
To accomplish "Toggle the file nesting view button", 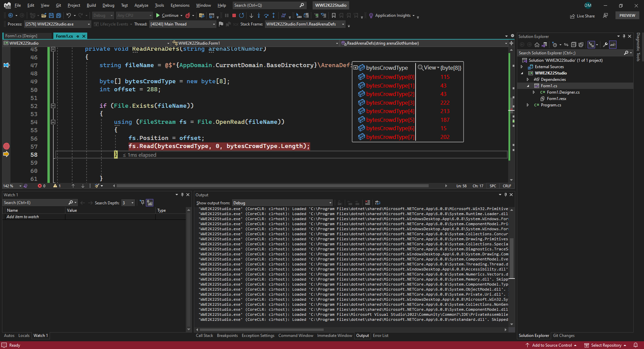I will [591, 45].
